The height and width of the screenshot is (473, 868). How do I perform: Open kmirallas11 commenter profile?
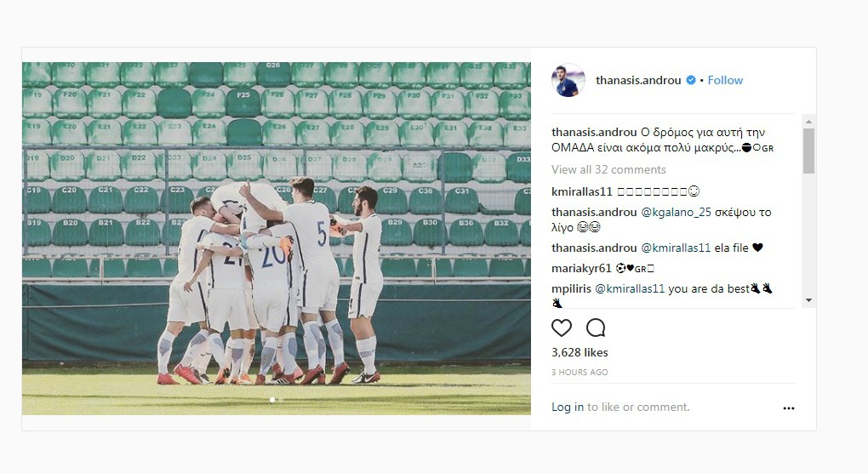pos(582,191)
